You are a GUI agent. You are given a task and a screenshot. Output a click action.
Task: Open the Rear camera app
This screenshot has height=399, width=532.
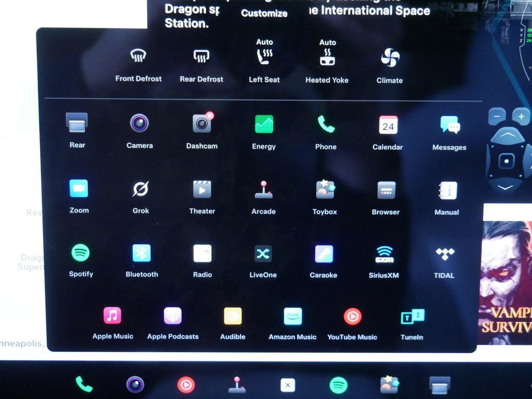[x=77, y=130]
